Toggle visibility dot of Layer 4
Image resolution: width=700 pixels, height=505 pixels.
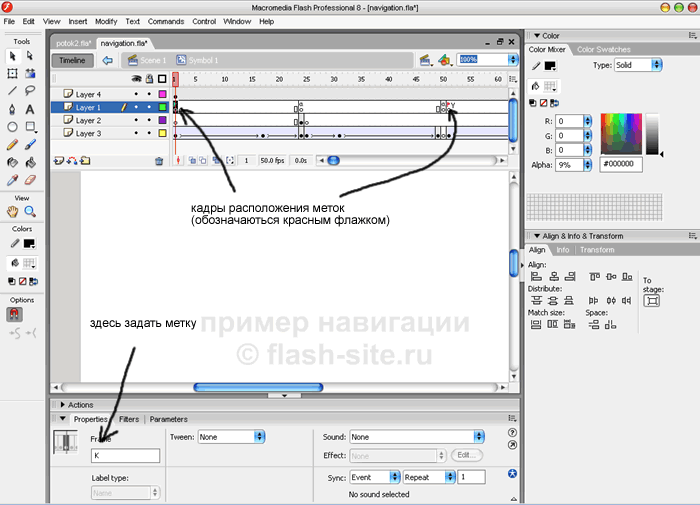point(136,94)
